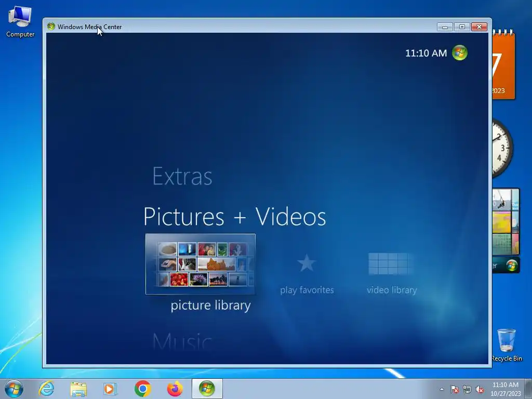Click the 11:10 AM time in Media Center
The image size is (532, 399).
[x=426, y=54]
